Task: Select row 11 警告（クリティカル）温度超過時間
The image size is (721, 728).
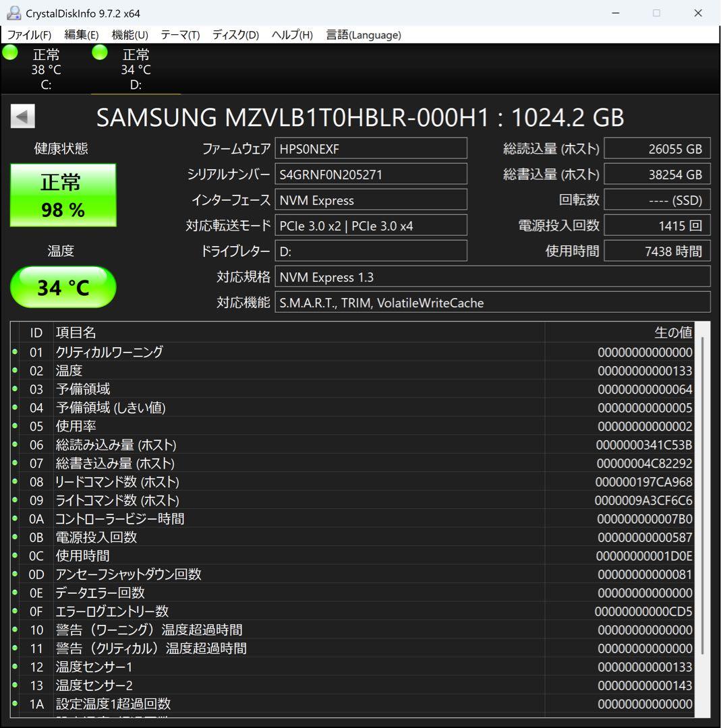Action: [x=353, y=648]
